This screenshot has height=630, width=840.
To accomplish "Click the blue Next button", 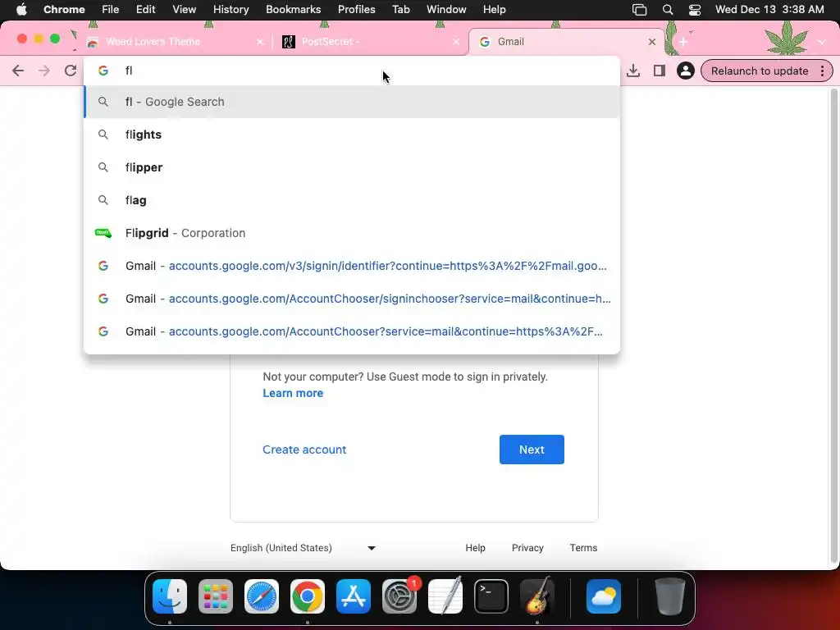I will 532,450.
